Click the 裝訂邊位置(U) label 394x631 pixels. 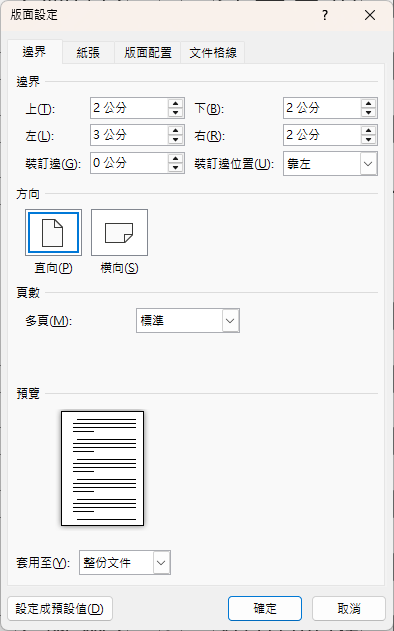(x=235, y=164)
